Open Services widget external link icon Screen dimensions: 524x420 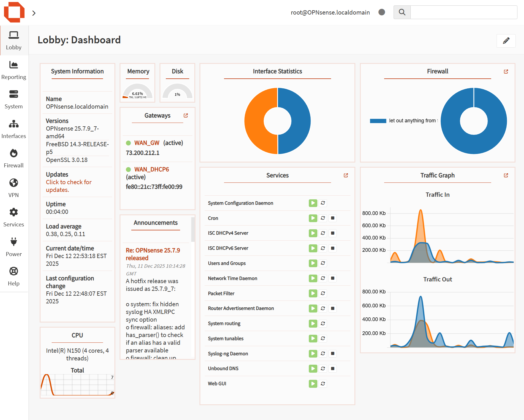[x=346, y=175]
